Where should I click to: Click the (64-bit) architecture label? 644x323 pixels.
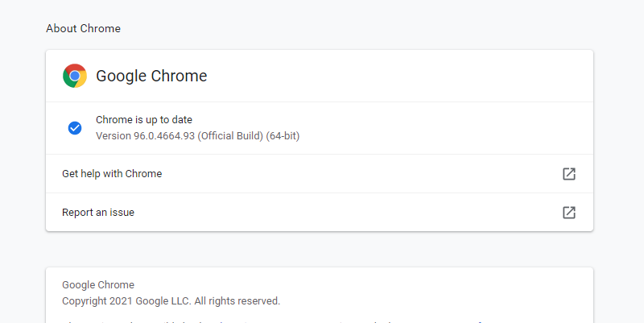(283, 136)
